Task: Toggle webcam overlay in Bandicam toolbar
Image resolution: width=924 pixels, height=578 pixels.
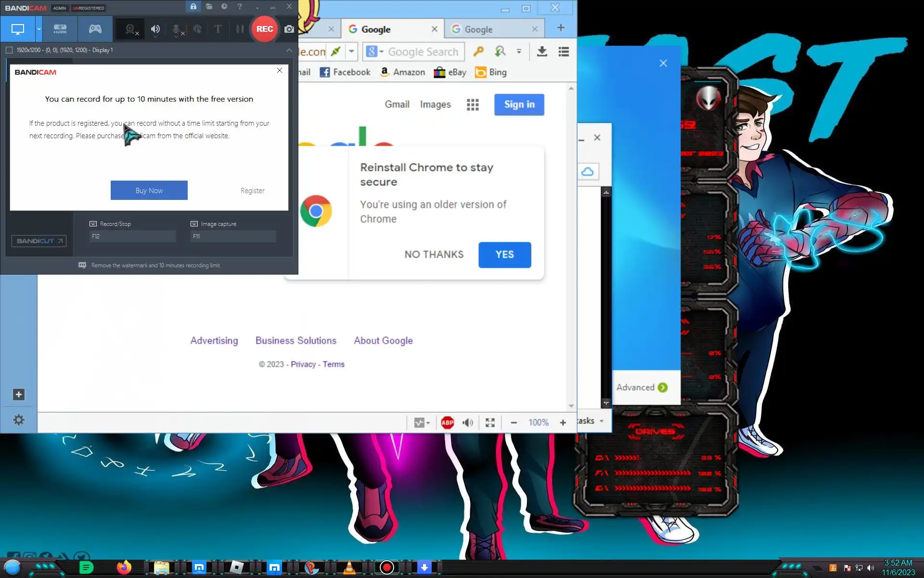Action: (x=130, y=29)
